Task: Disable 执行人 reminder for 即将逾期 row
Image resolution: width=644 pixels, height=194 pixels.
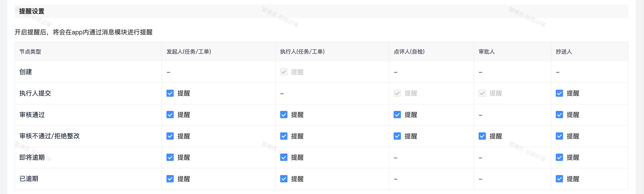Action: click(284, 158)
